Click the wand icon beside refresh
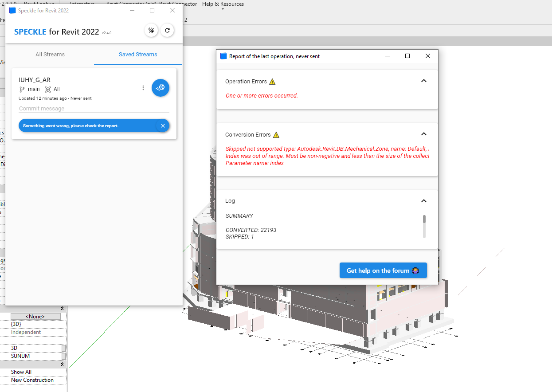 pos(151,31)
